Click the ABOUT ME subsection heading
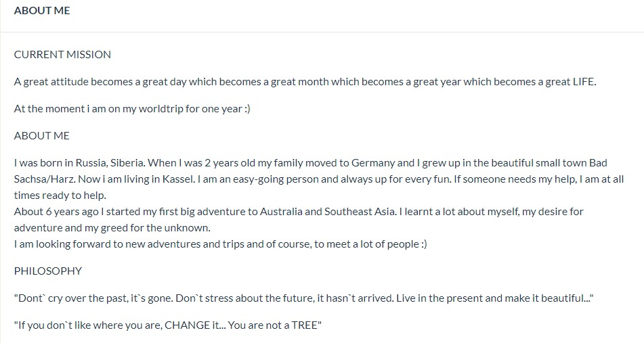This screenshot has width=644, height=343. (42, 136)
